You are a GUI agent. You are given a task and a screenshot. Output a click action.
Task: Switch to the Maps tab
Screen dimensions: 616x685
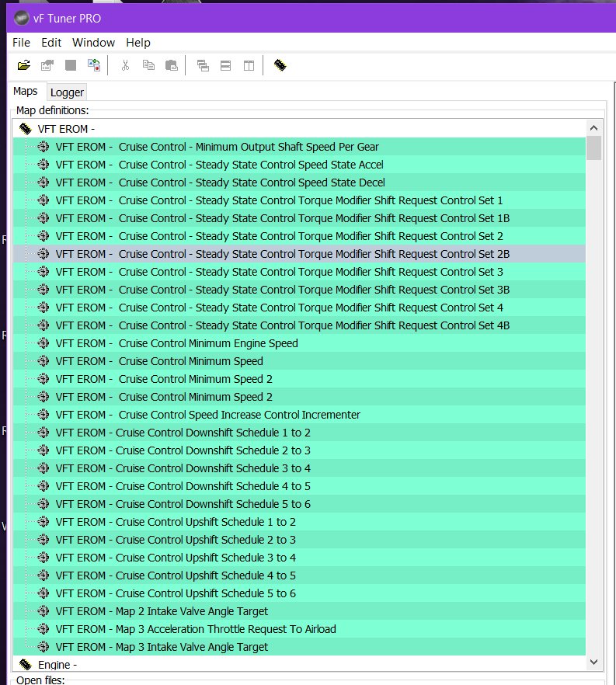[26, 91]
